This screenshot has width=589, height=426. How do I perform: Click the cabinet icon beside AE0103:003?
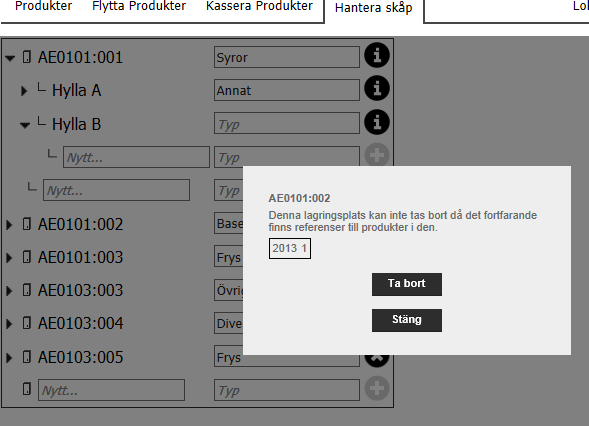[x=27, y=290]
